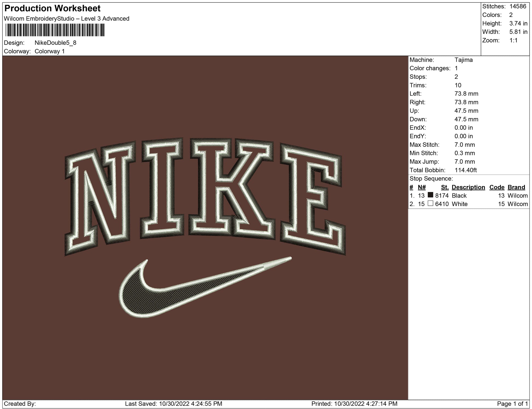Screen dimensions: 532x409
Task: Click the black thread color swatch
Action: pos(430,195)
